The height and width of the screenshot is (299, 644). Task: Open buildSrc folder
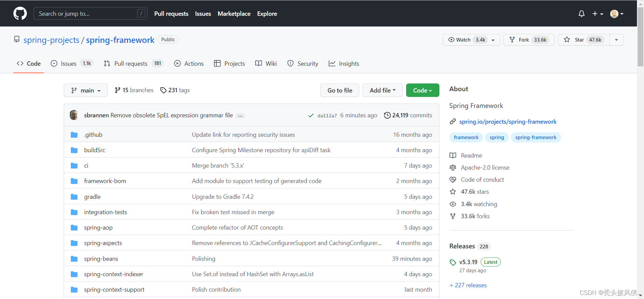click(x=95, y=150)
